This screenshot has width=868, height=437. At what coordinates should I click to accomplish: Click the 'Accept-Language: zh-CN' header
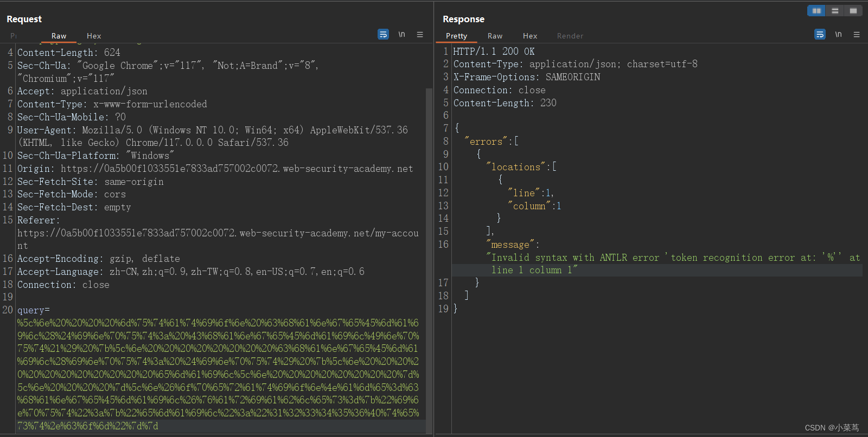[x=191, y=272]
